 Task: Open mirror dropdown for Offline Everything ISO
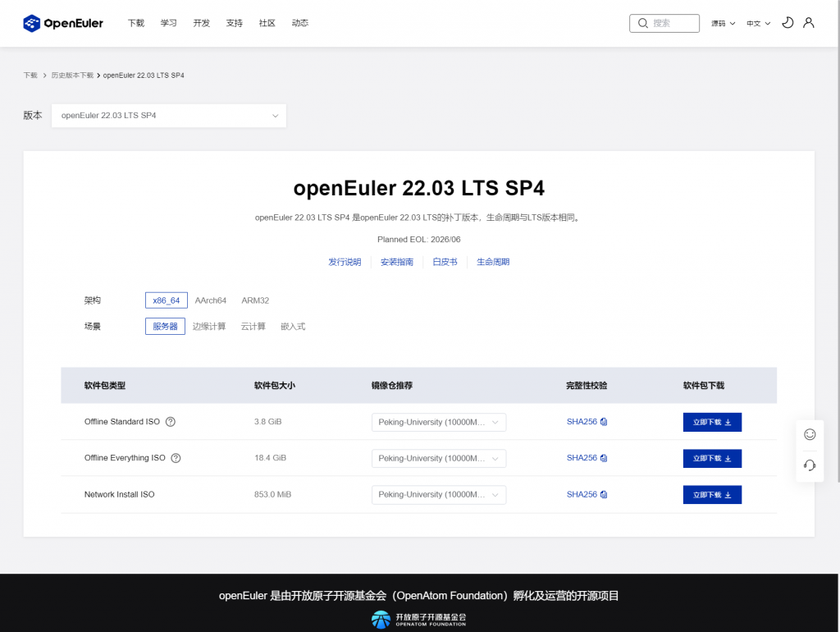(439, 458)
